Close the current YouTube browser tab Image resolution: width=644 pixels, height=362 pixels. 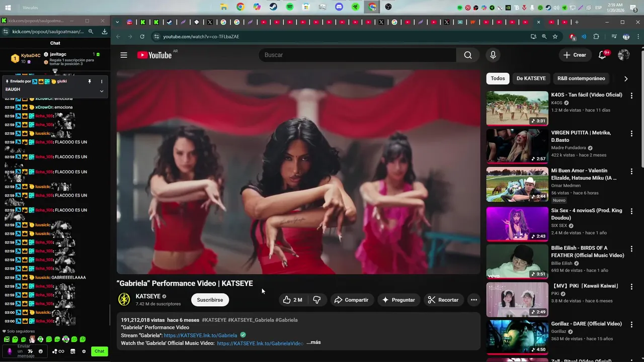[x=538, y=22]
